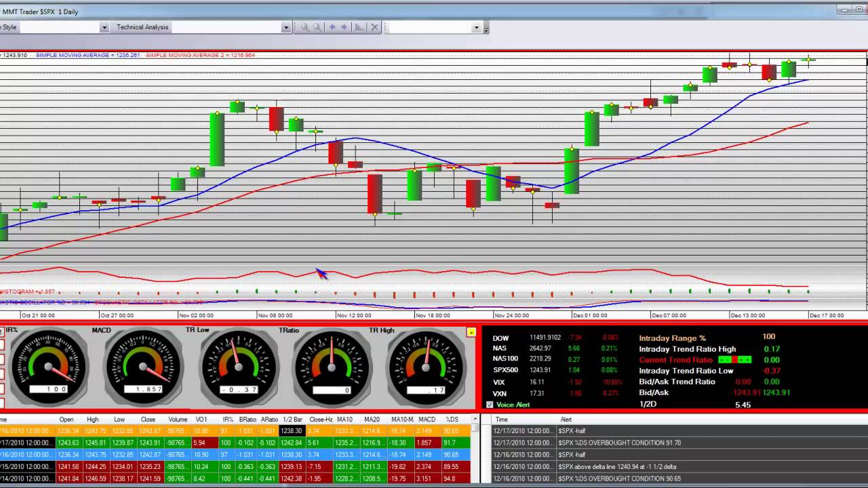Click the Time header in alerts list
Viewport: 868px width, 488px height.
tap(501, 420)
